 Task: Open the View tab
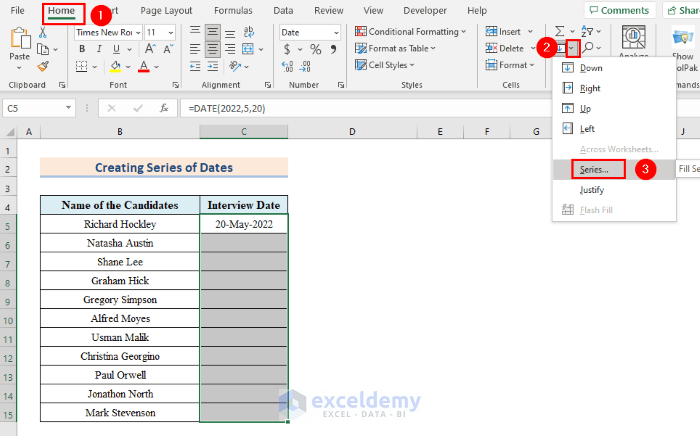tap(373, 10)
